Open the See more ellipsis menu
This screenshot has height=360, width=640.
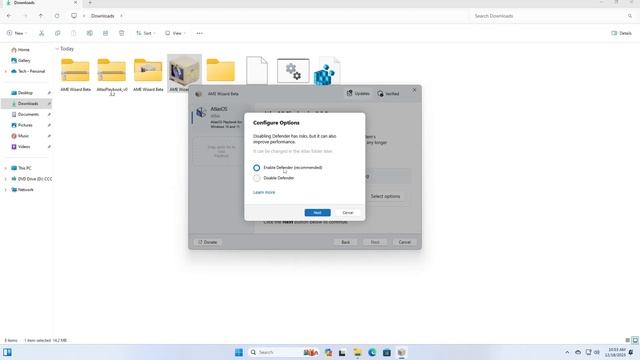200,33
